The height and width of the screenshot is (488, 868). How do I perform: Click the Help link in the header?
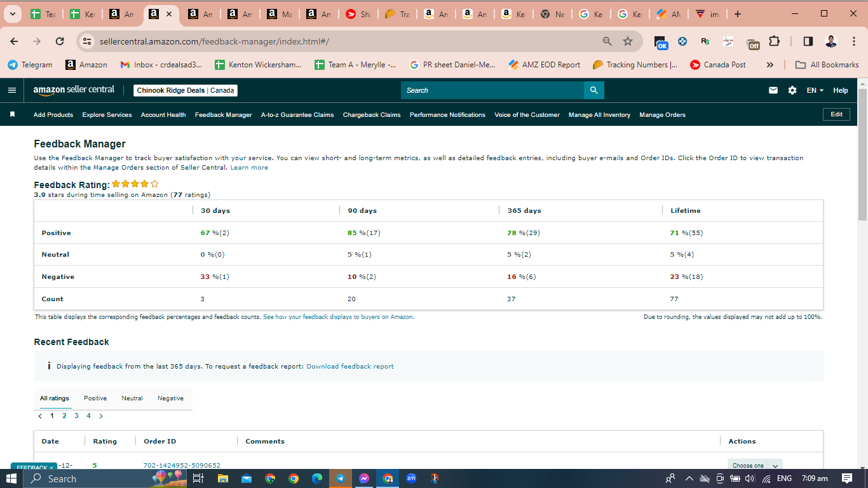pos(841,90)
